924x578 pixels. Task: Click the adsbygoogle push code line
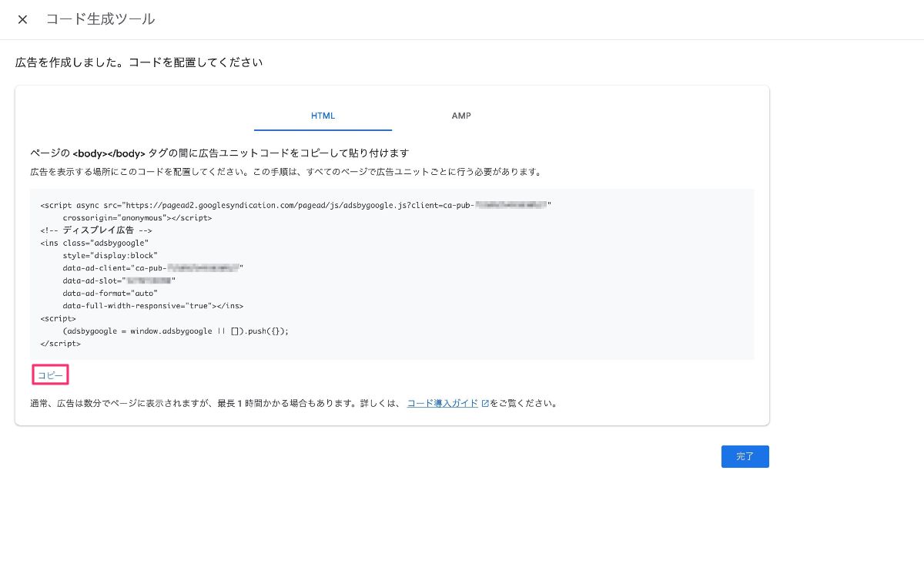click(176, 331)
